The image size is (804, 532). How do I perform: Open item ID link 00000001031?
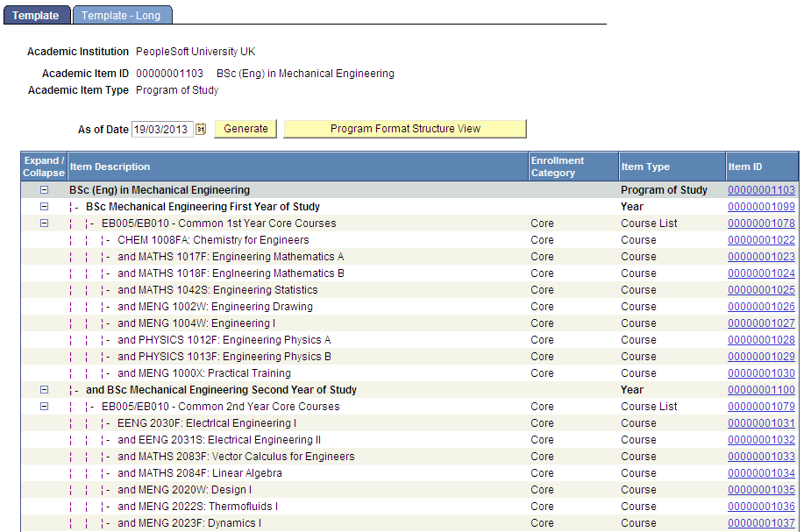tap(761, 423)
